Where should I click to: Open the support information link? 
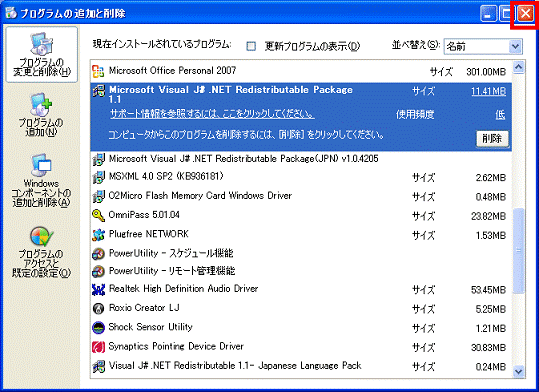(212, 114)
